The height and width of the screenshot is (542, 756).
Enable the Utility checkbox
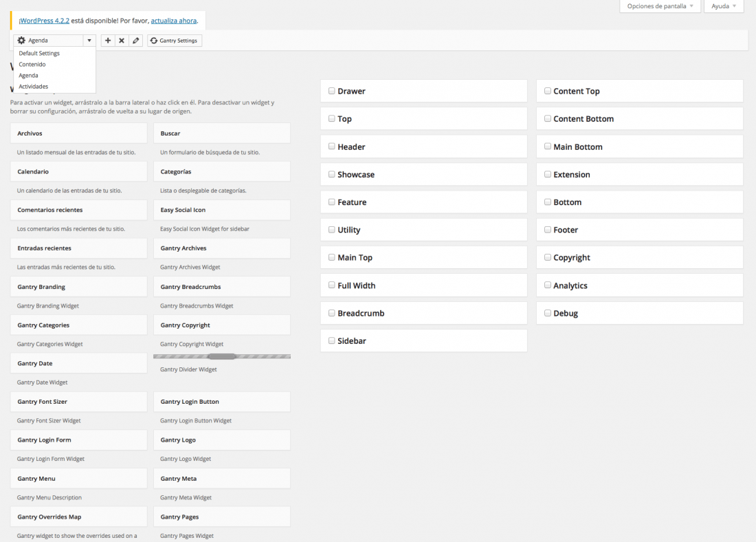point(332,230)
